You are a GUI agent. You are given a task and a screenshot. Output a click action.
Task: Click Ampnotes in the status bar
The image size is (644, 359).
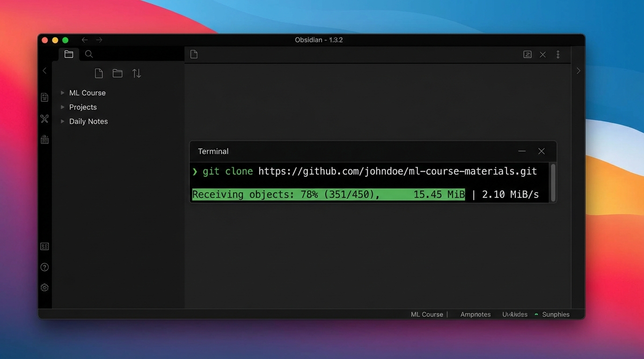point(476,314)
